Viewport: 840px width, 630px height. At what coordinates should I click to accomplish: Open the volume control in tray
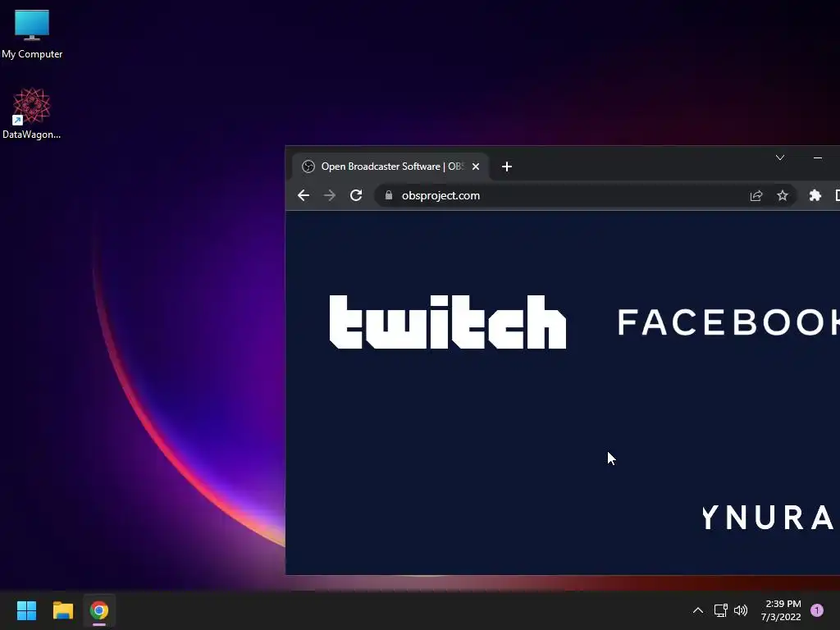click(x=741, y=610)
